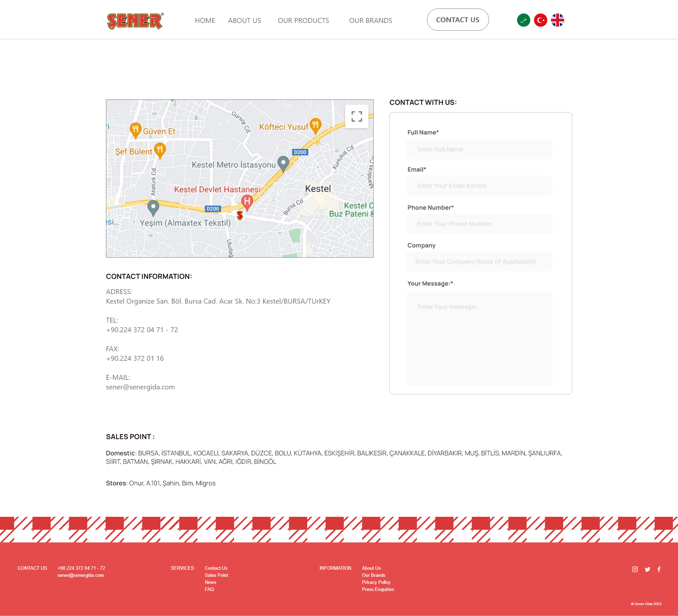This screenshot has height=616, width=678.
Task: Open the Twitter icon in footer
Action: (647, 569)
